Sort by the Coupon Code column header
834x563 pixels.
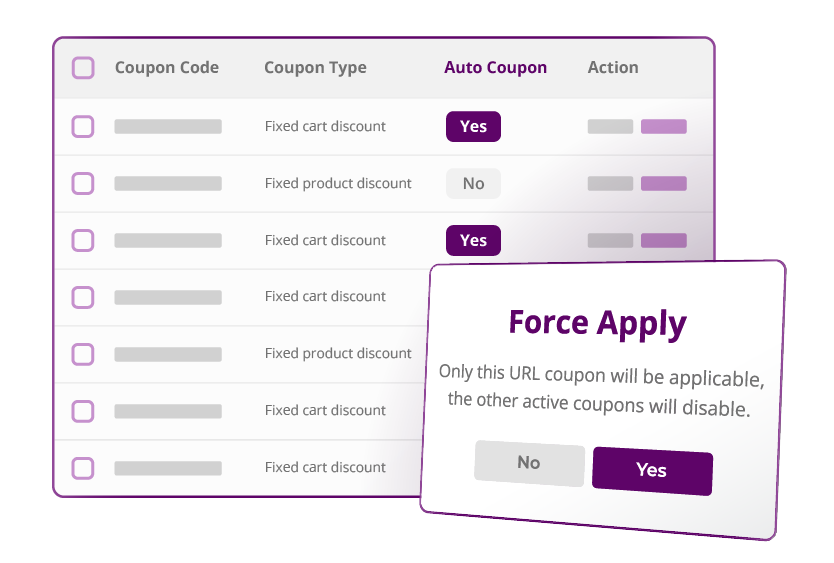click(x=166, y=68)
